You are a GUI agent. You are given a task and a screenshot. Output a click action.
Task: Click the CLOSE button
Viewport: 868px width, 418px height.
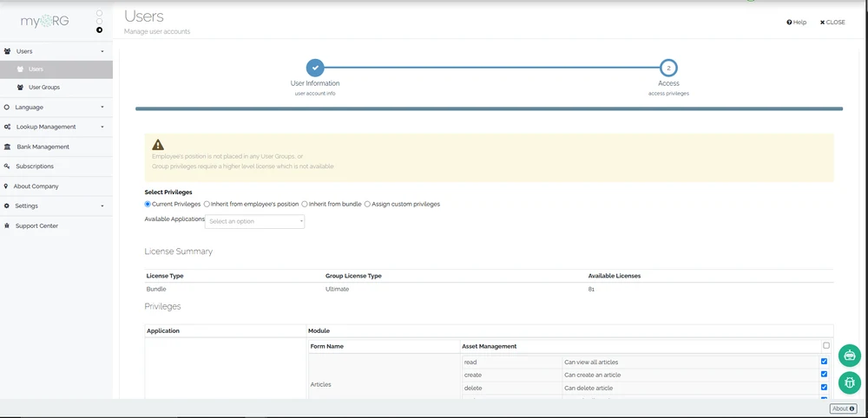832,23
